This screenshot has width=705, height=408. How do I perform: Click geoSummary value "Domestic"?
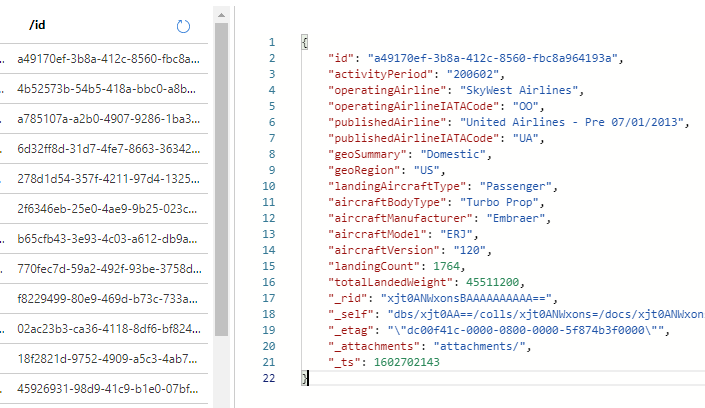[x=453, y=154]
